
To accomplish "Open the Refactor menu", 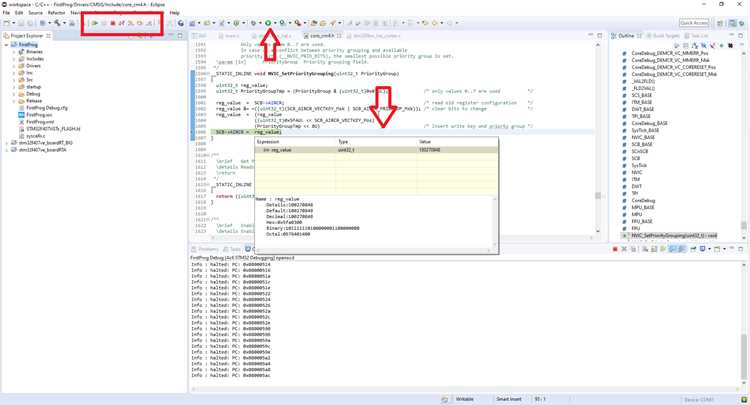I will click(x=56, y=13).
